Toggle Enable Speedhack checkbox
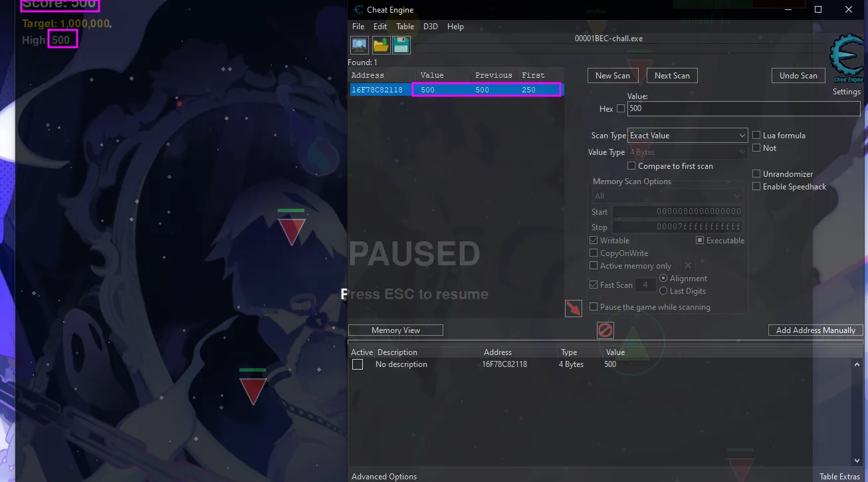The height and width of the screenshot is (482, 868). tap(756, 187)
